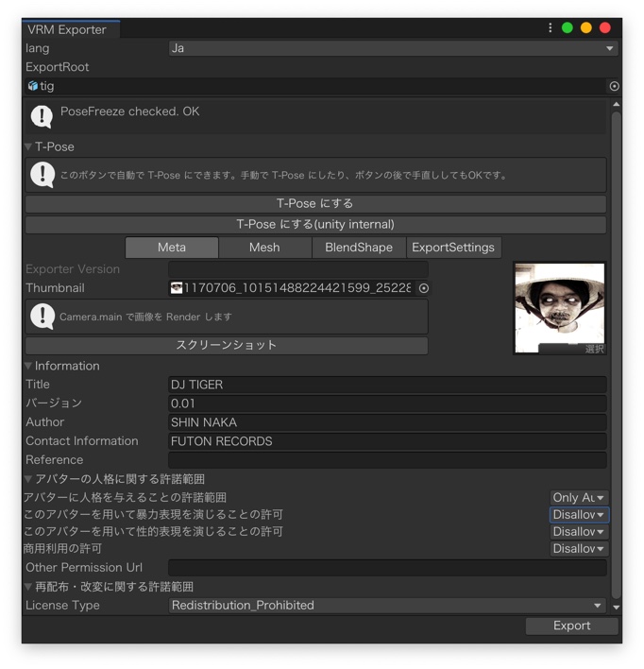Open the violent expression permission dropdown
Viewport: 644px width, 669px height.
[x=579, y=515]
